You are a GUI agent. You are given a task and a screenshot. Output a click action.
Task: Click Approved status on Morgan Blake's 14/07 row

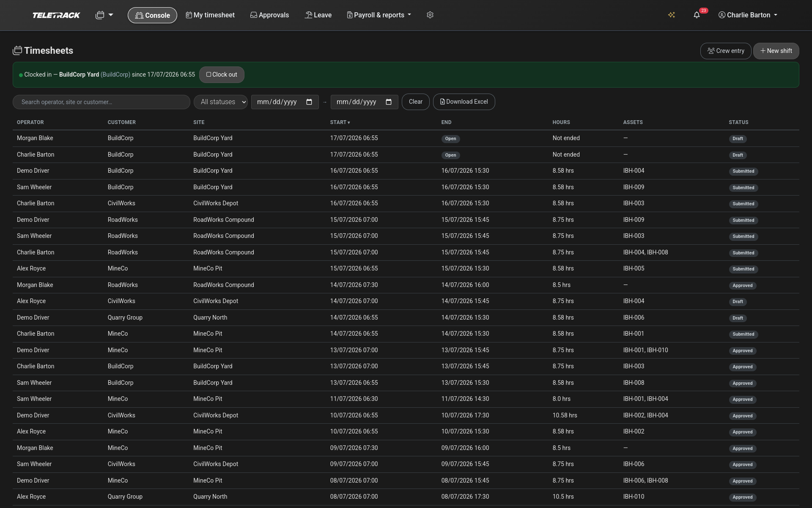(x=742, y=286)
